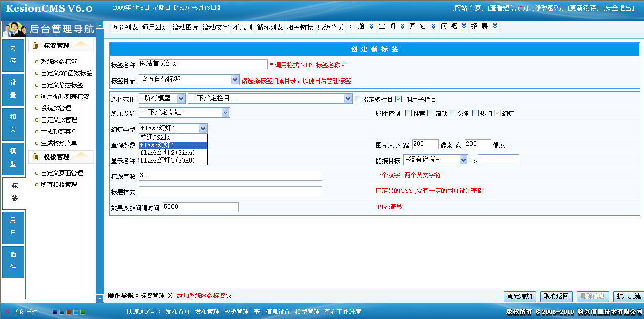The image size is (644, 319).
Task: Uncheck the 调用子栏目 checkbox
Action: [x=399, y=99]
